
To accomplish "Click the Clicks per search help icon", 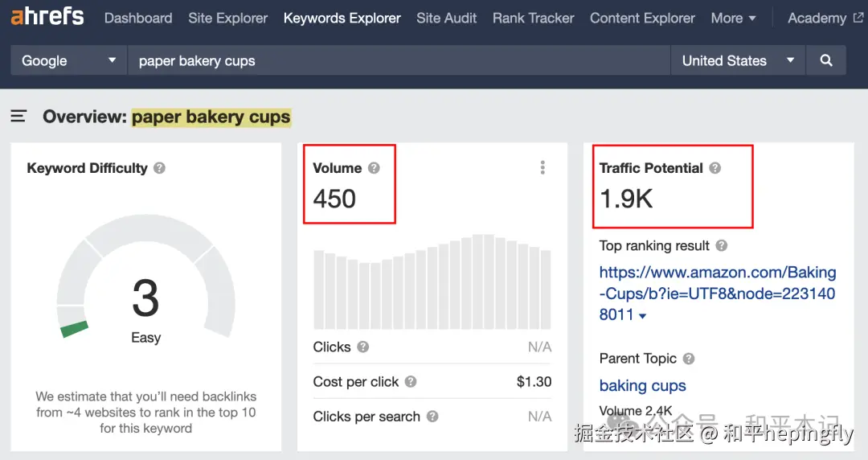I will [432, 417].
